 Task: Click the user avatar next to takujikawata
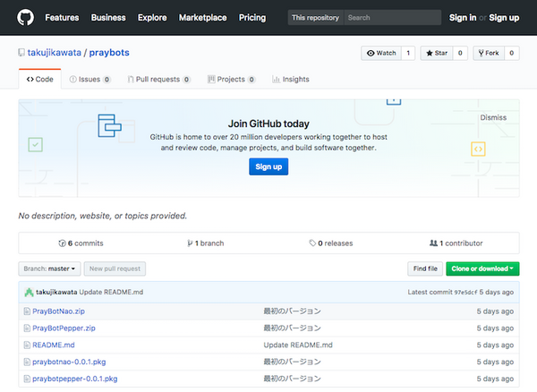click(29, 293)
